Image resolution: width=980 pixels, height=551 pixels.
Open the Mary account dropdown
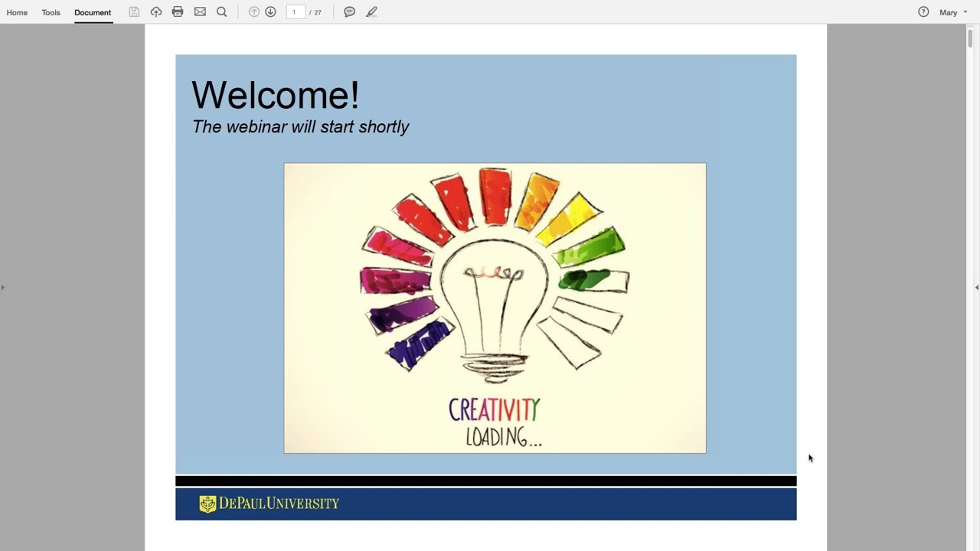click(953, 12)
